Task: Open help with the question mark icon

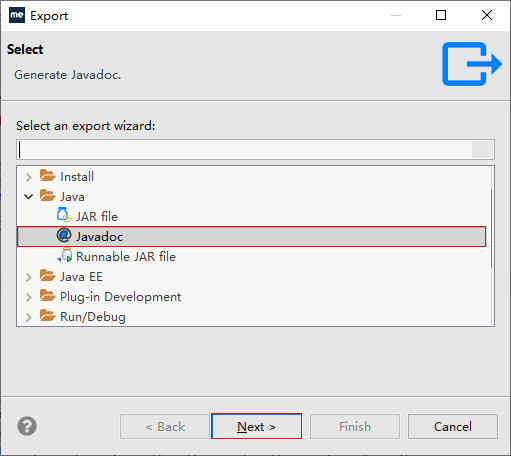Action: (27, 426)
